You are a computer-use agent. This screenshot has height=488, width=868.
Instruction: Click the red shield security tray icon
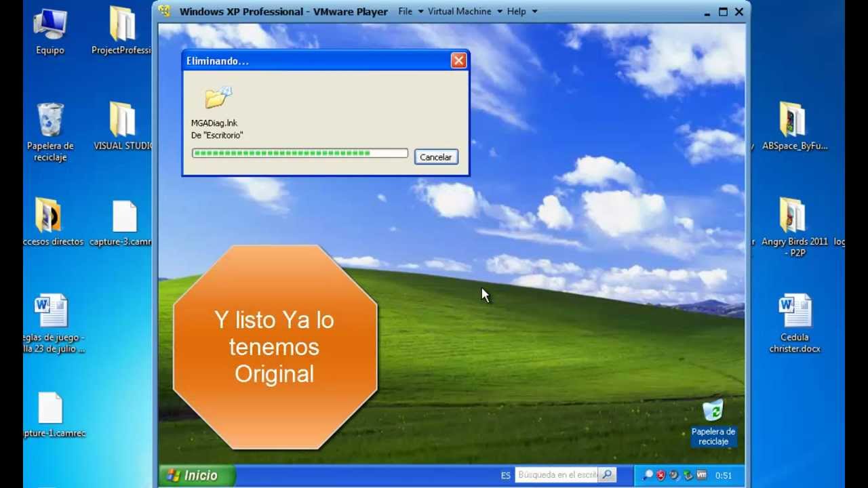coord(661,475)
